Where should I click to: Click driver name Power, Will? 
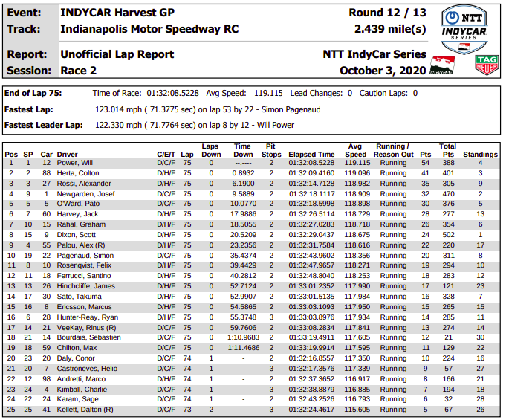pos(74,163)
